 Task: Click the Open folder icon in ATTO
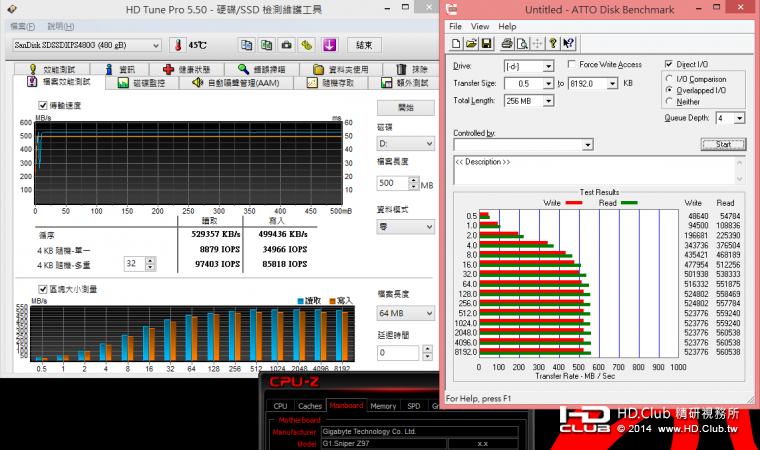pos(471,43)
